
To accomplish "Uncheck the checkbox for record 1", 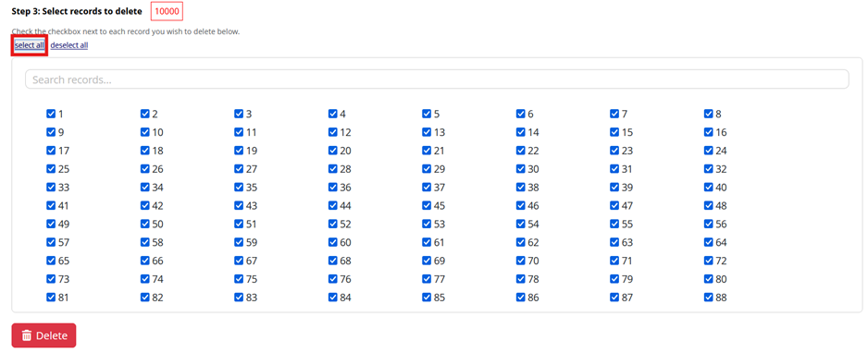I will coord(51,114).
